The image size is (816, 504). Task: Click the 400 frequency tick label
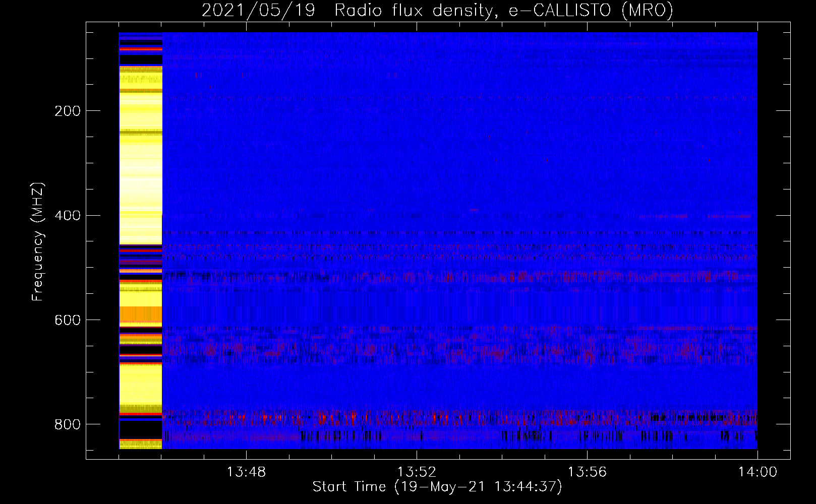[68, 216]
